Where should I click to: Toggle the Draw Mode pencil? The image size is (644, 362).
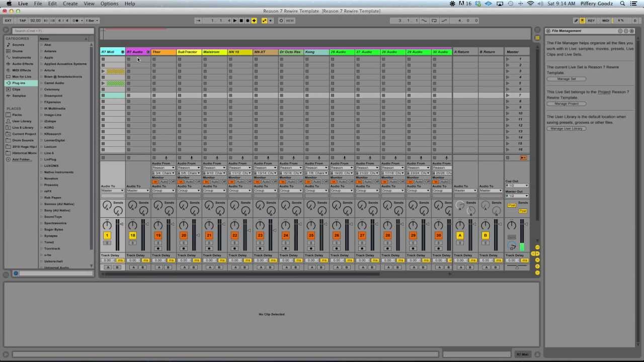tap(576, 21)
